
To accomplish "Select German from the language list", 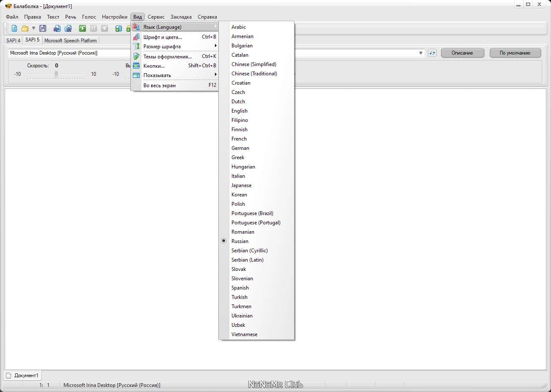I will pyautogui.click(x=256, y=148).
